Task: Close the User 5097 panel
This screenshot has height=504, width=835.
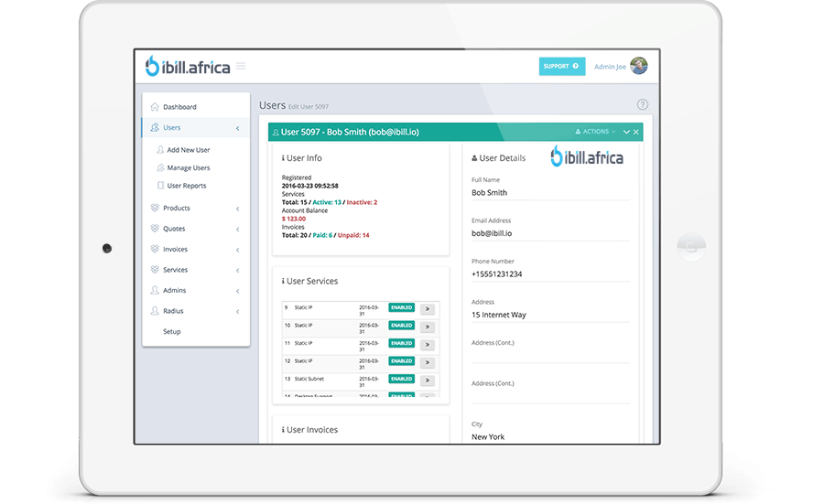Action: pos(635,132)
